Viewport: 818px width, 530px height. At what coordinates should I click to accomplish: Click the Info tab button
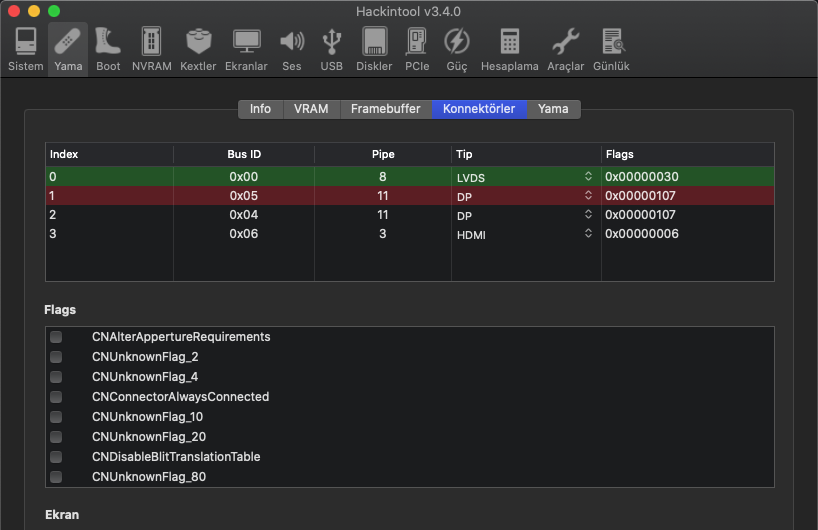click(x=260, y=109)
